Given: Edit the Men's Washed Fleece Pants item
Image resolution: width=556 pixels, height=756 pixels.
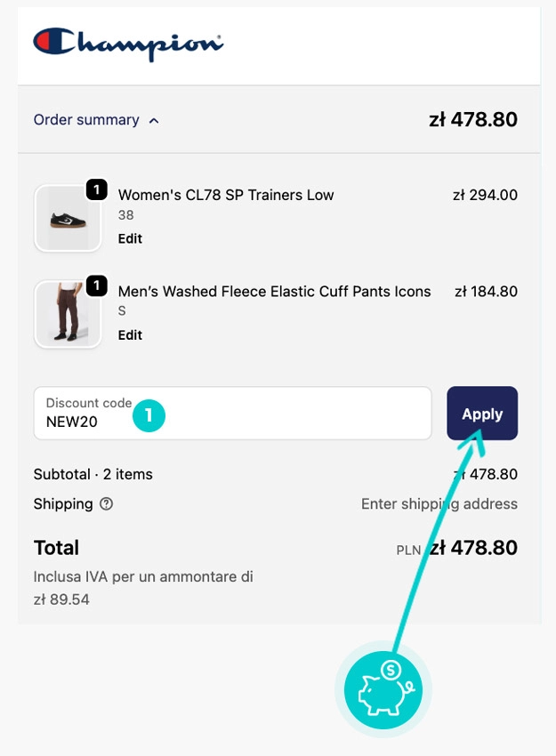Looking at the screenshot, I should click(130, 334).
